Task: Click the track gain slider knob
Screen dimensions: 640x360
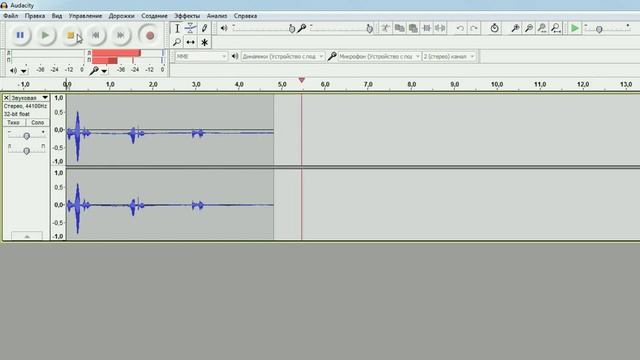Action: [27, 136]
